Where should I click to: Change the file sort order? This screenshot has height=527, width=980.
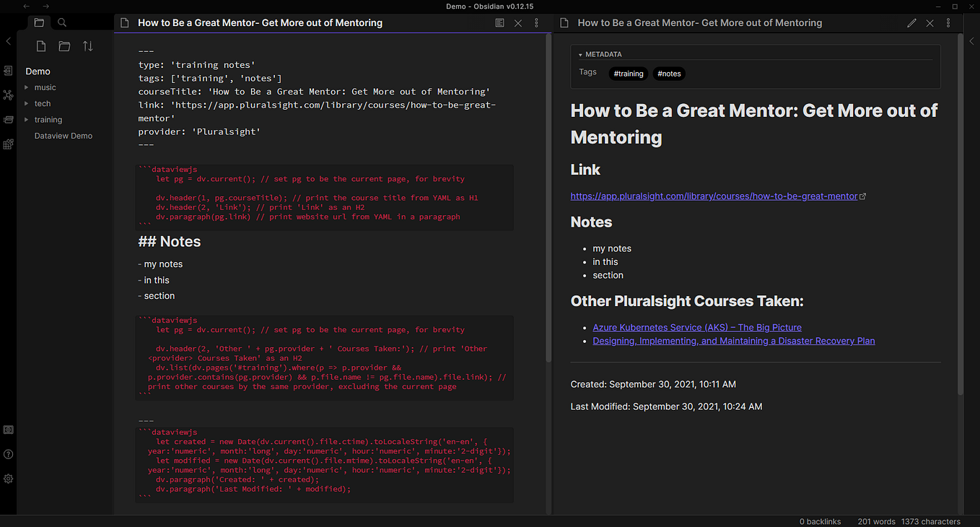(87, 45)
